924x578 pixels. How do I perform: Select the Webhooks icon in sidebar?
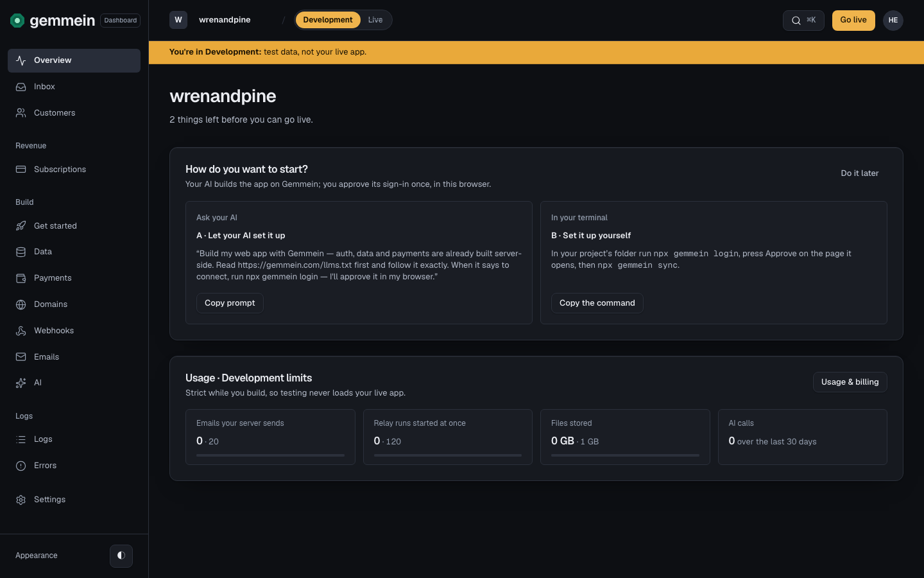(x=21, y=331)
